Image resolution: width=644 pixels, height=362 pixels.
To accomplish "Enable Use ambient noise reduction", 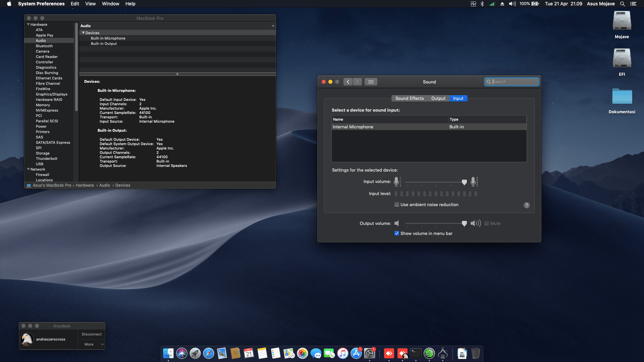I will pyautogui.click(x=397, y=205).
